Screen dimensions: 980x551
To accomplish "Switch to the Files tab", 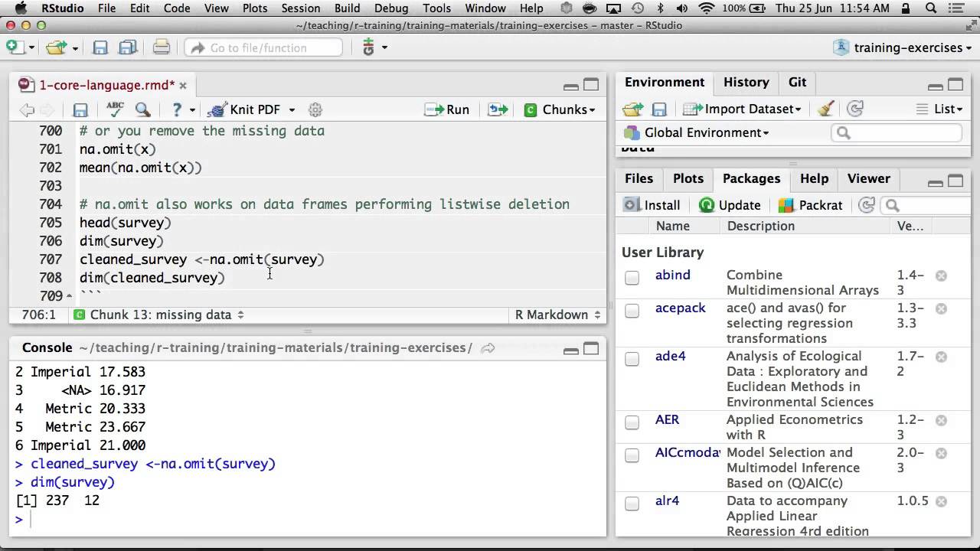I will coord(639,178).
